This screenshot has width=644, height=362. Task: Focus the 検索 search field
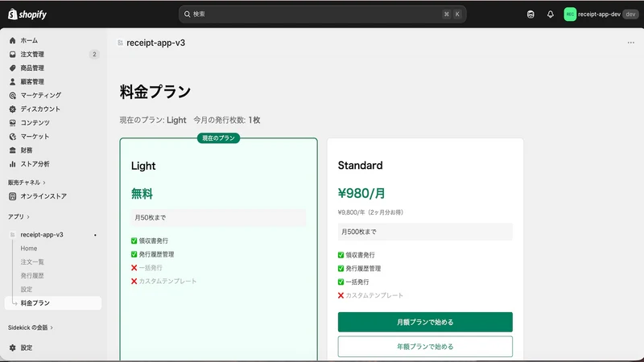(323, 14)
